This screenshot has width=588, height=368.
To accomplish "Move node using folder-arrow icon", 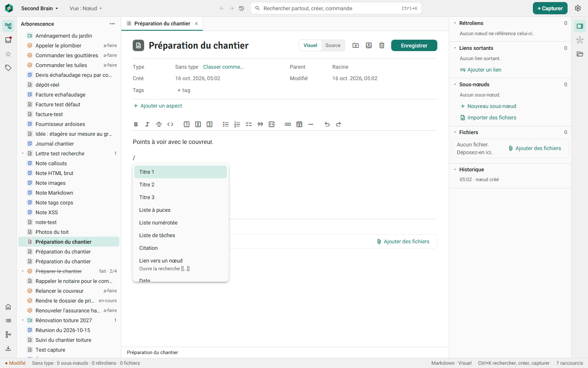I will pyautogui.click(x=356, y=45).
